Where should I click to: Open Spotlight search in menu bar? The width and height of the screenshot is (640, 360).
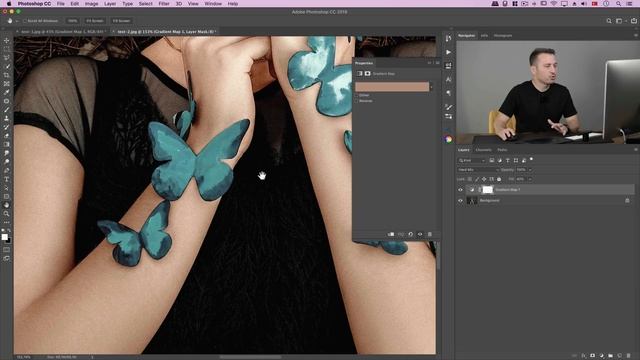(x=619, y=4)
